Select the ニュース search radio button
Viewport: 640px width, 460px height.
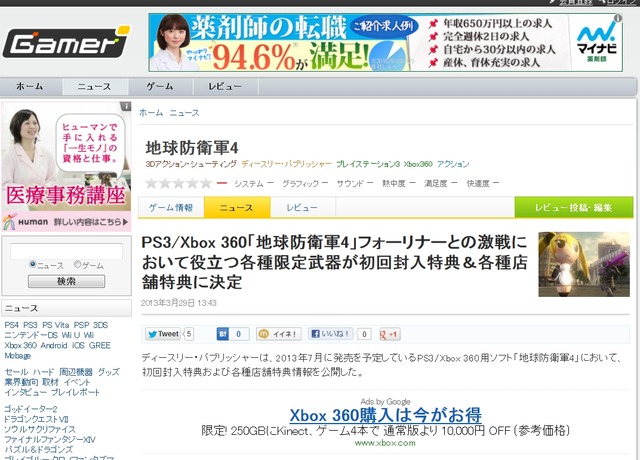pos(33,264)
